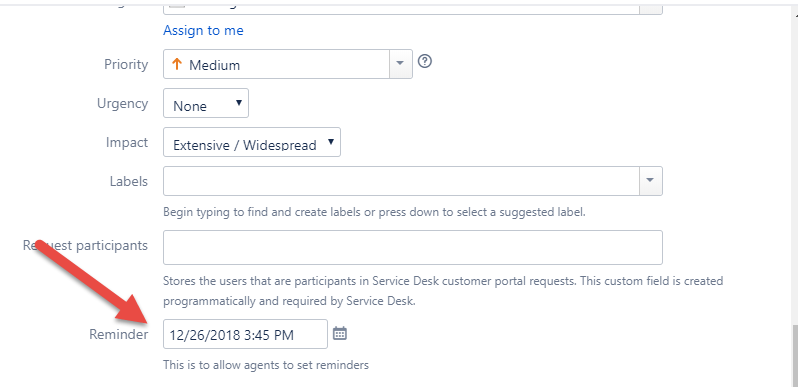The width and height of the screenshot is (798, 387).
Task: Click the Labels field label
Action: 129,181
